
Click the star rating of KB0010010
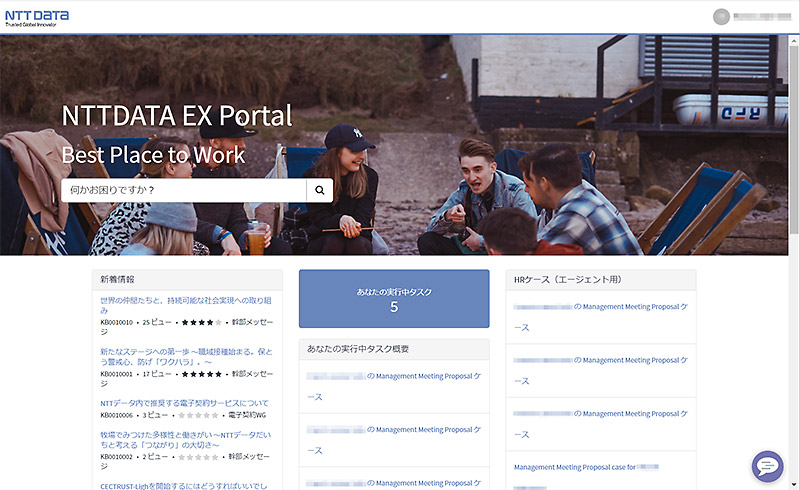202,323
